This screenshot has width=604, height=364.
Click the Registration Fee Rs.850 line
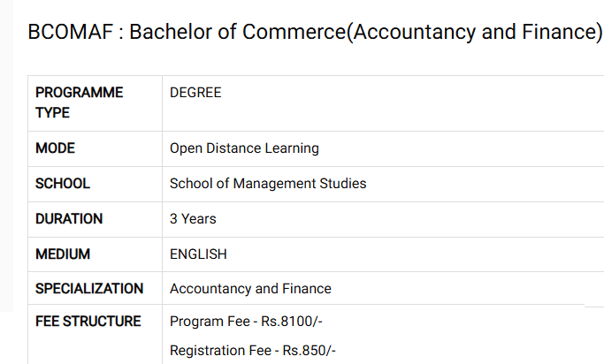coord(253,351)
